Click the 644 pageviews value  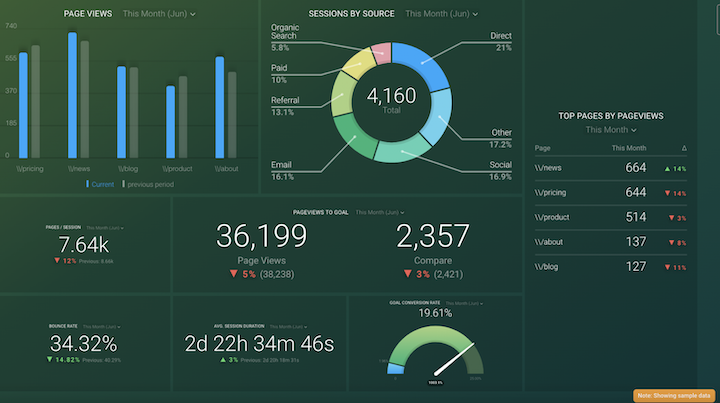pos(636,193)
